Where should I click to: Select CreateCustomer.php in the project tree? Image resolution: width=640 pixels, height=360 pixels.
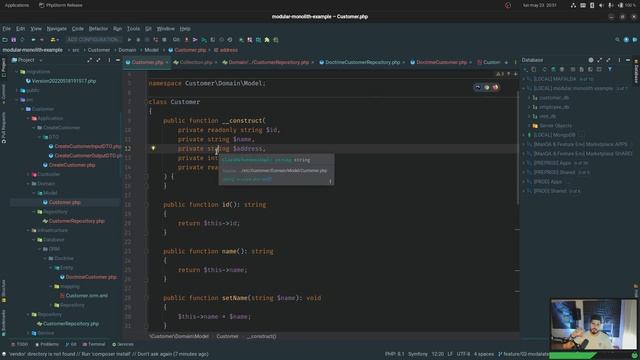tap(69, 165)
